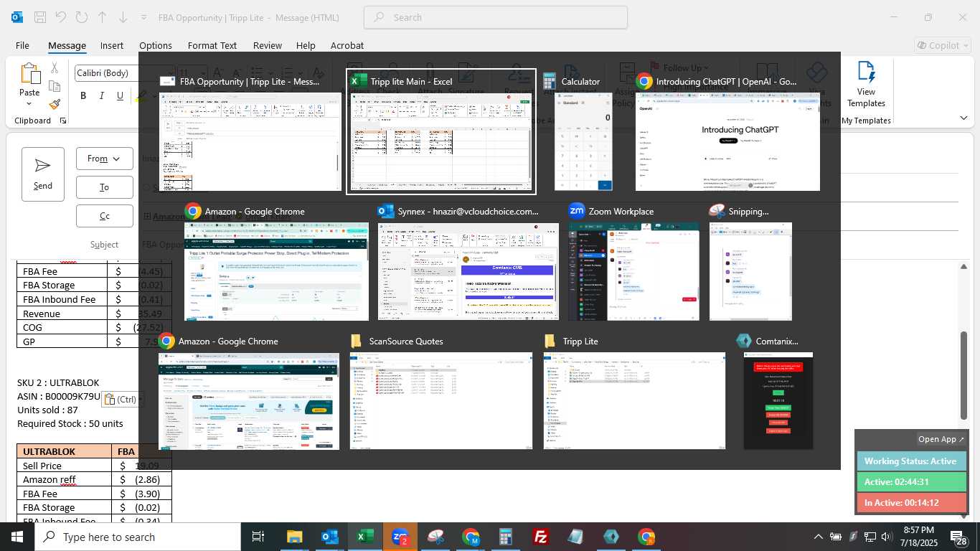The image size is (980, 551).
Task: Switch to the Options tab
Action: 156,45
